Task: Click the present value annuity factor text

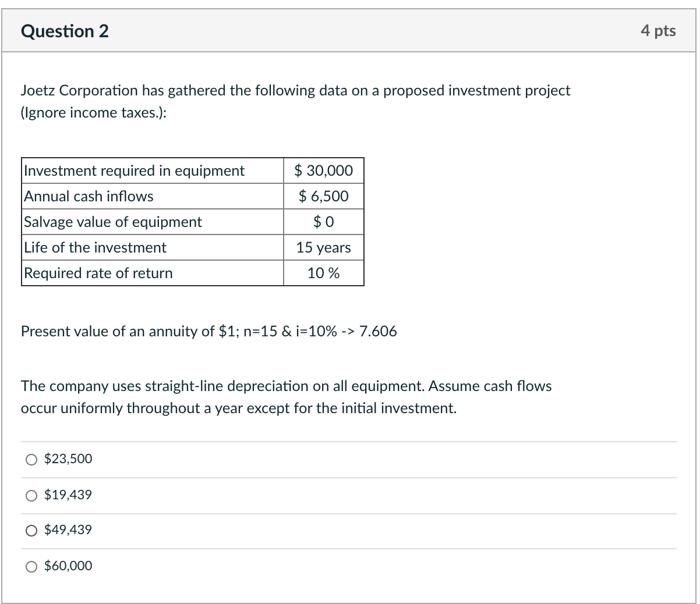Action: click(x=208, y=332)
